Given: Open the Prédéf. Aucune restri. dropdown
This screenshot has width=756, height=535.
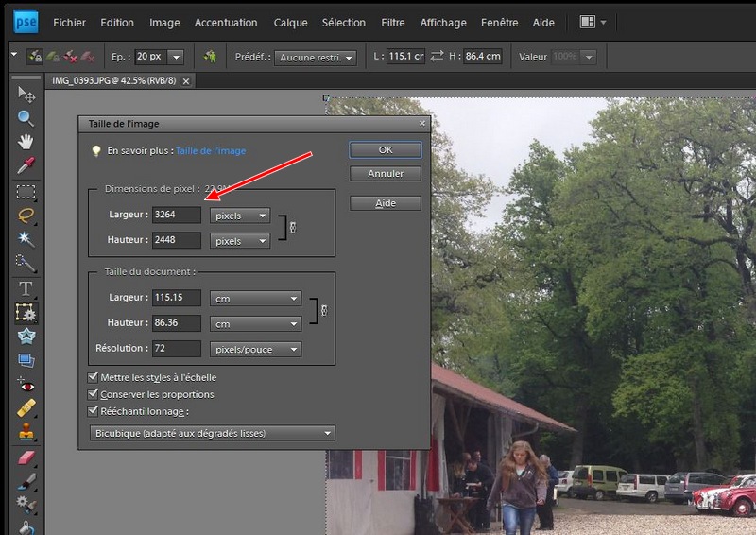Looking at the screenshot, I should pyautogui.click(x=316, y=58).
